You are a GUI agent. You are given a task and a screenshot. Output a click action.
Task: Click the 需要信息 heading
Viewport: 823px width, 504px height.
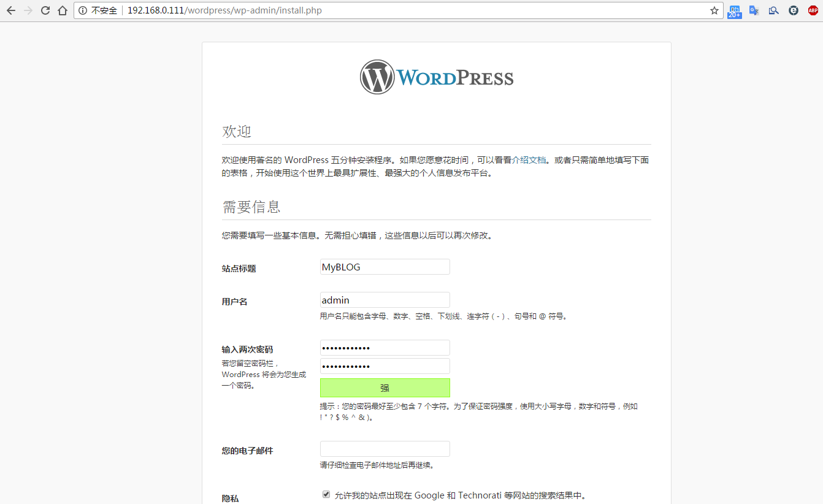click(x=251, y=207)
